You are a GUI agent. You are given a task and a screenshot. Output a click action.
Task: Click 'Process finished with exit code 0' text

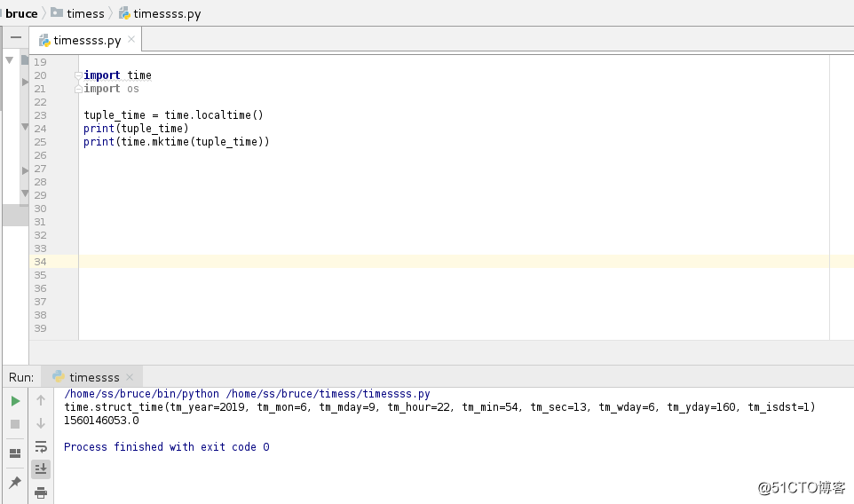pos(167,447)
